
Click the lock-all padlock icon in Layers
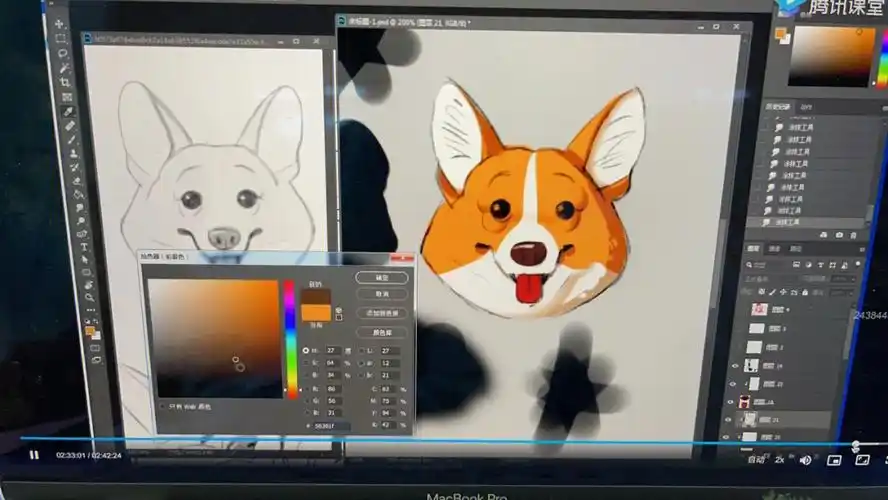point(805,292)
